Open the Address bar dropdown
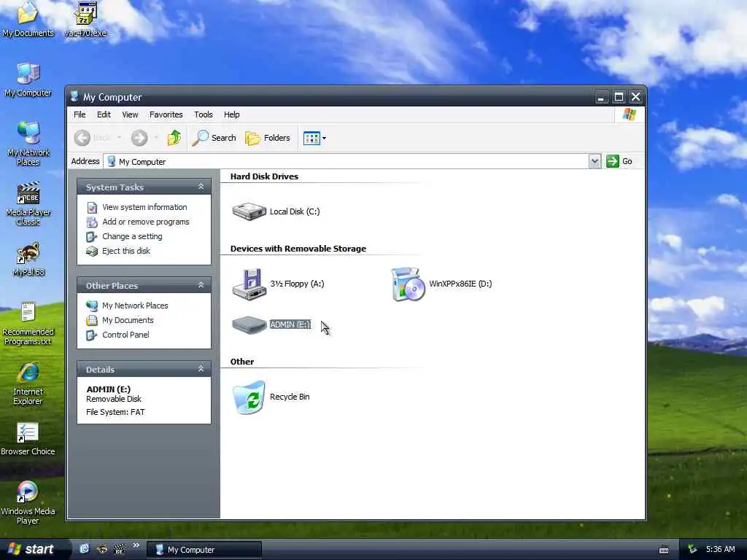This screenshot has height=560, width=747. 595,161
